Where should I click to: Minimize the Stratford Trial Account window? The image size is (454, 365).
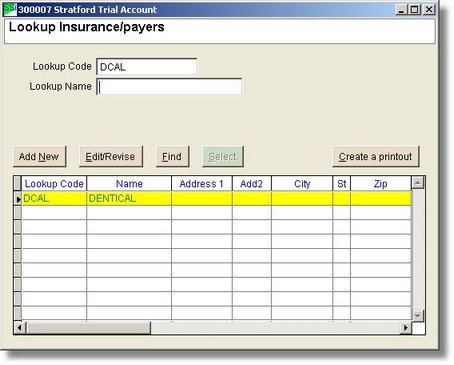[x=401, y=9]
